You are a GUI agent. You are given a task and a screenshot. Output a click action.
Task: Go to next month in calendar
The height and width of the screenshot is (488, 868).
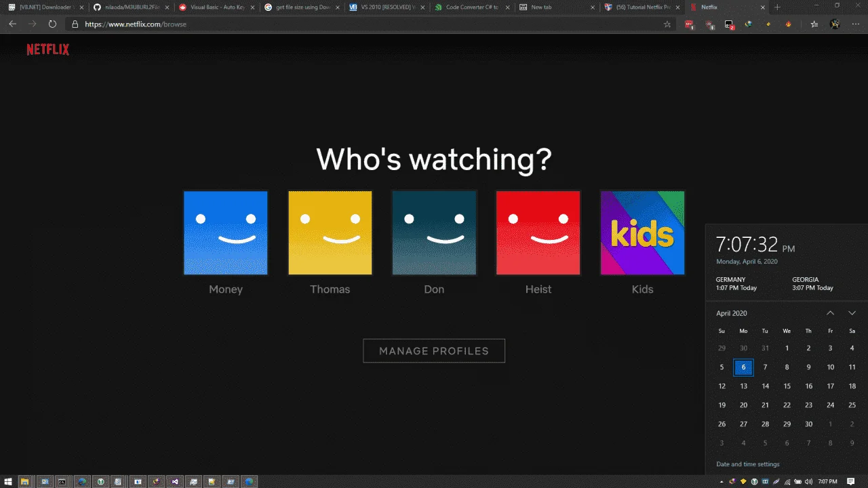pyautogui.click(x=852, y=313)
